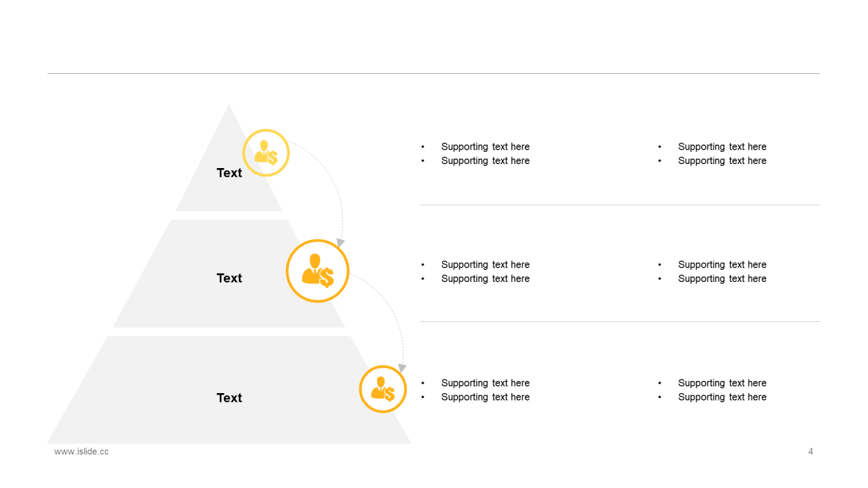Select the large businessman-dollar icon on the middle tier

(x=317, y=270)
